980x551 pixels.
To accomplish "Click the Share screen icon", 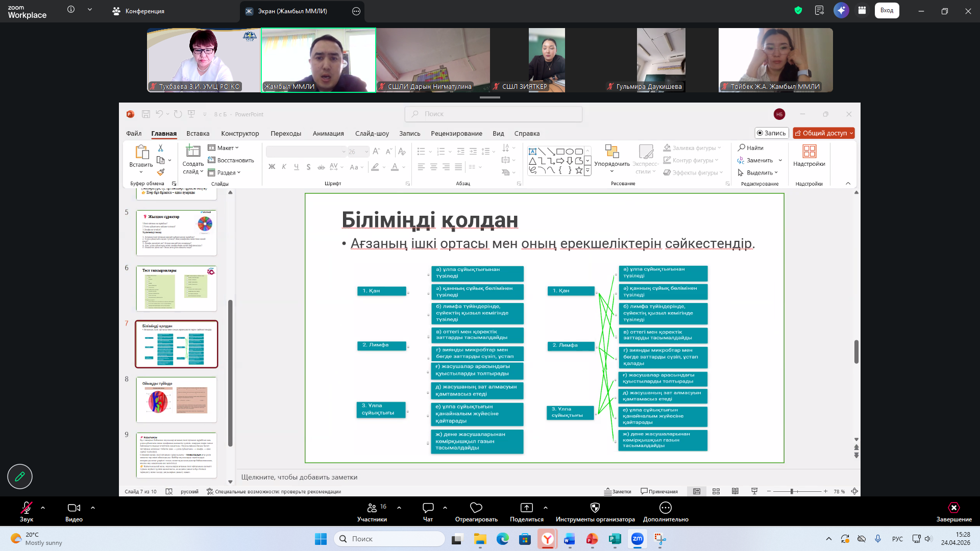I will coord(526,508).
